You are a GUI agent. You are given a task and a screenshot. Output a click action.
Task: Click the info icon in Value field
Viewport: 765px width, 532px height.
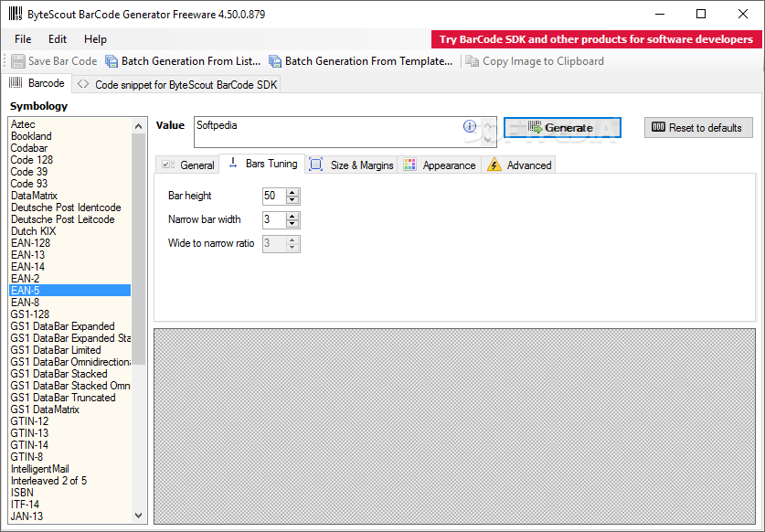(x=470, y=126)
